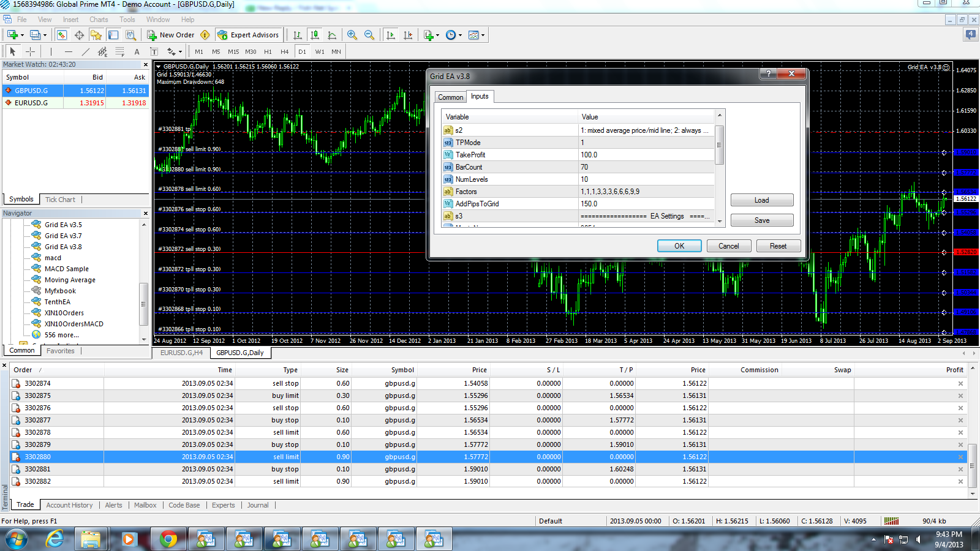Viewport: 980px width, 551px height.
Task: Click the Help question mark in Grid EA dialog
Action: [768, 73]
